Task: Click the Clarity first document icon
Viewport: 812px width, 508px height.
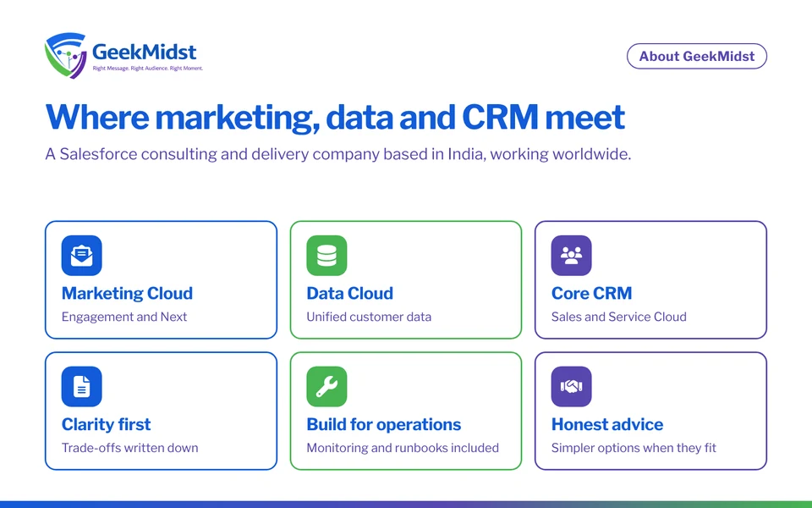Action: pos(82,387)
